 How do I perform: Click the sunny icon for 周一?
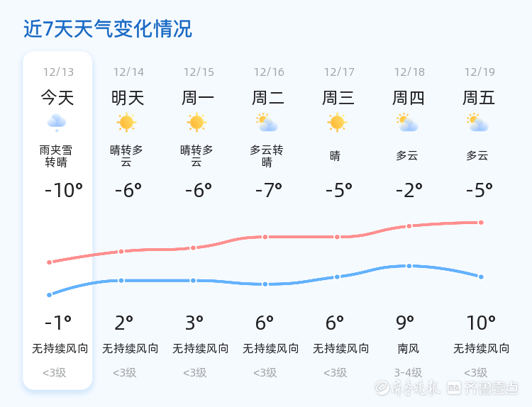[196, 123]
